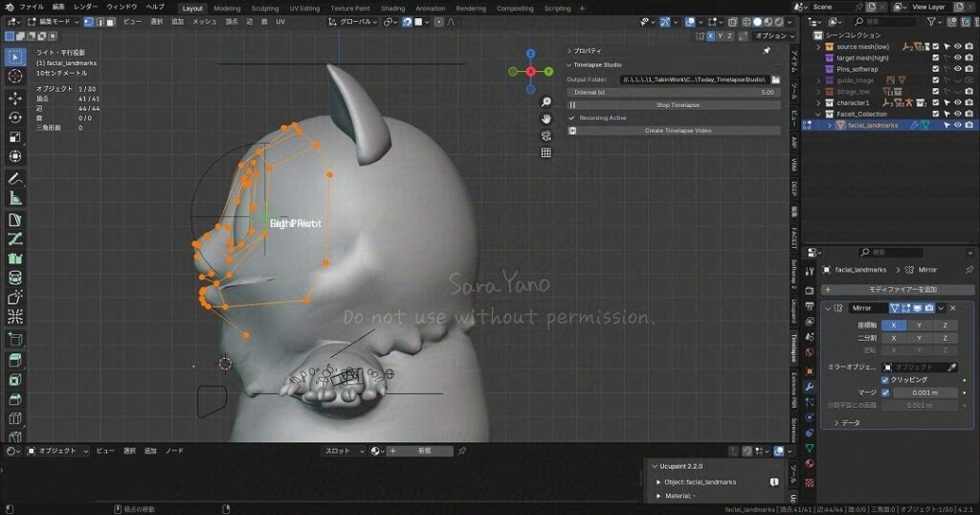Click the Create Timelapse Video button
Image resolution: width=980 pixels, height=515 pixels.
(678, 130)
